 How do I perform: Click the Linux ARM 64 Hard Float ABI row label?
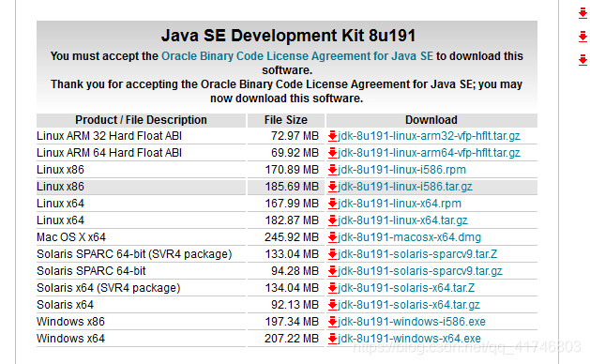(x=109, y=153)
